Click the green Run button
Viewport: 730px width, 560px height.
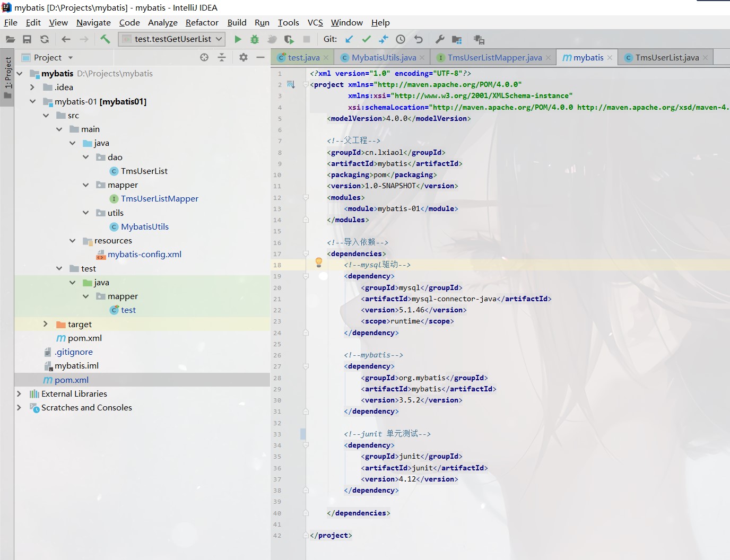point(238,39)
